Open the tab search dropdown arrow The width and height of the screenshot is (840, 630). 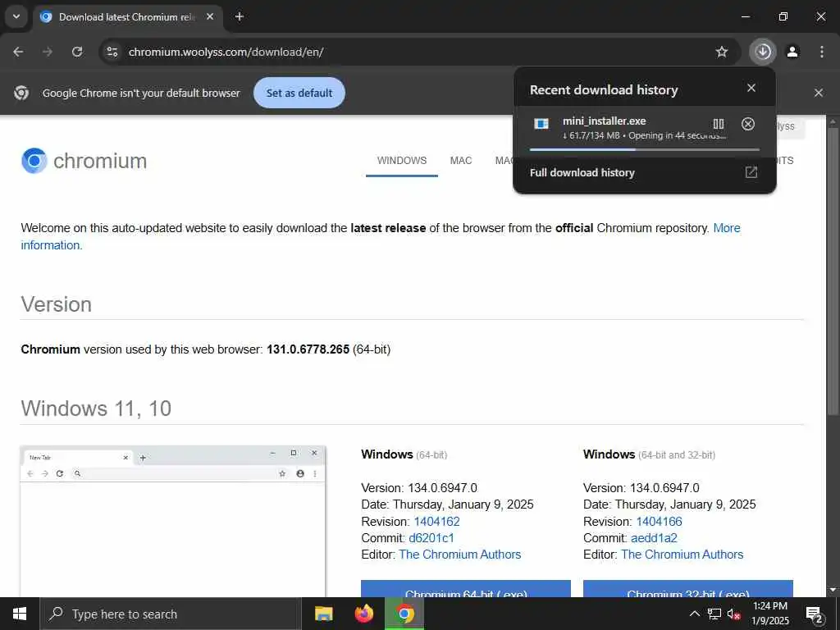tap(16, 16)
